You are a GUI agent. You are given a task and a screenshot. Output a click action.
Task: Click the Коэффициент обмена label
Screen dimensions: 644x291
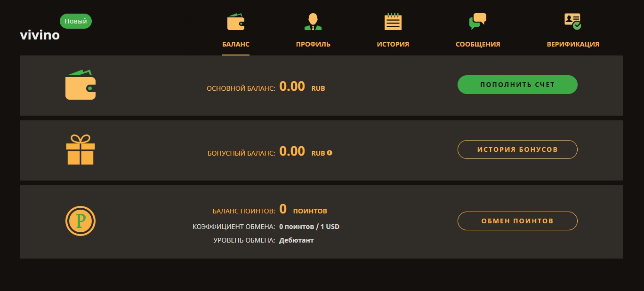click(234, 227)
